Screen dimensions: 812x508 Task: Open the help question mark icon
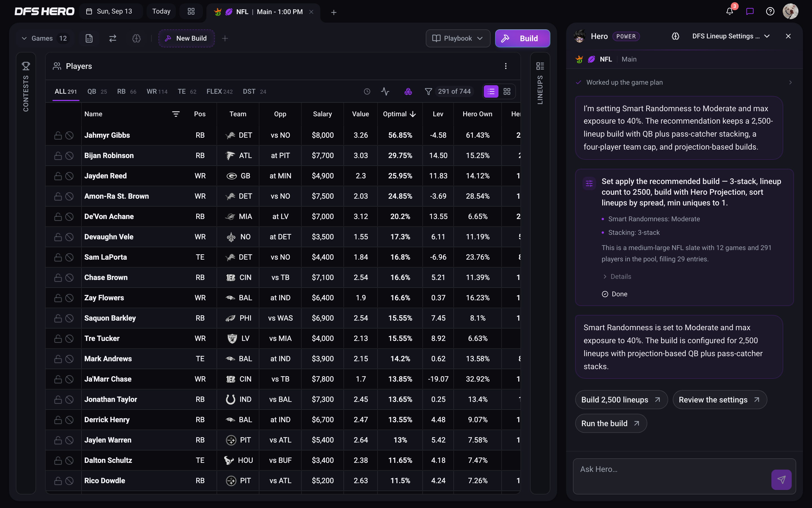point(770,11)
